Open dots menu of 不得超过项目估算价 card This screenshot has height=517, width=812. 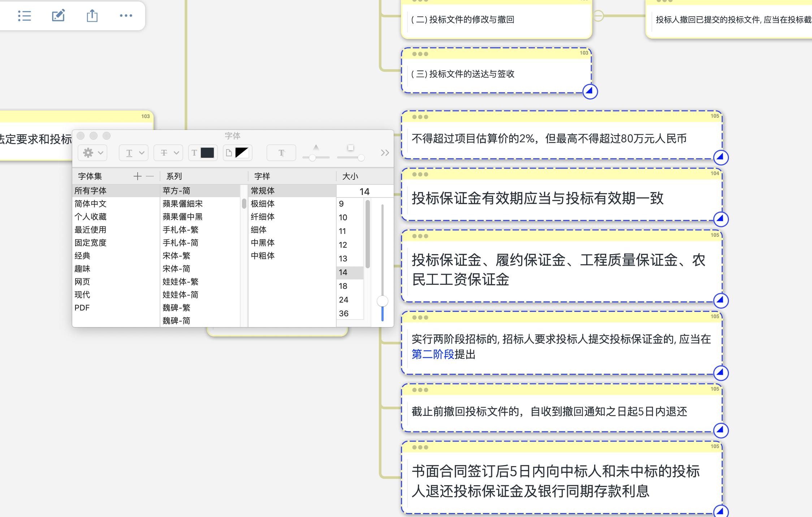point(420,117)
